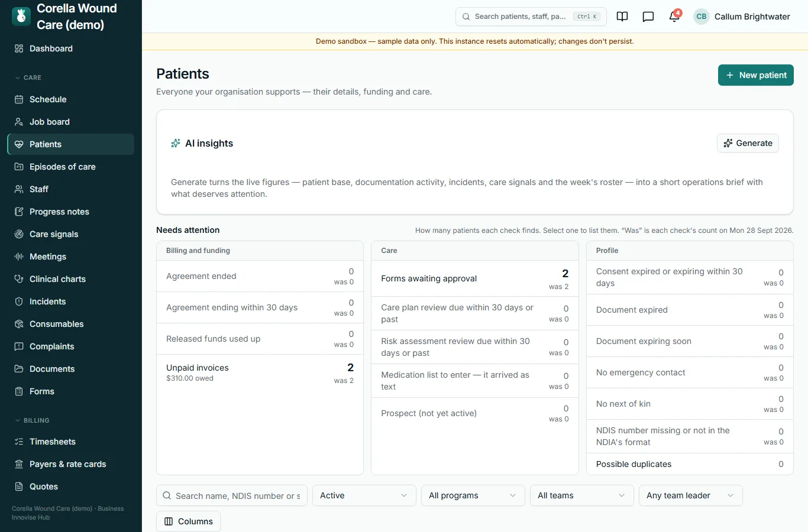Open the Active status dropdown
Viewport: 808px width, 532px height.
pyautogui.click(x=364, y=495)
